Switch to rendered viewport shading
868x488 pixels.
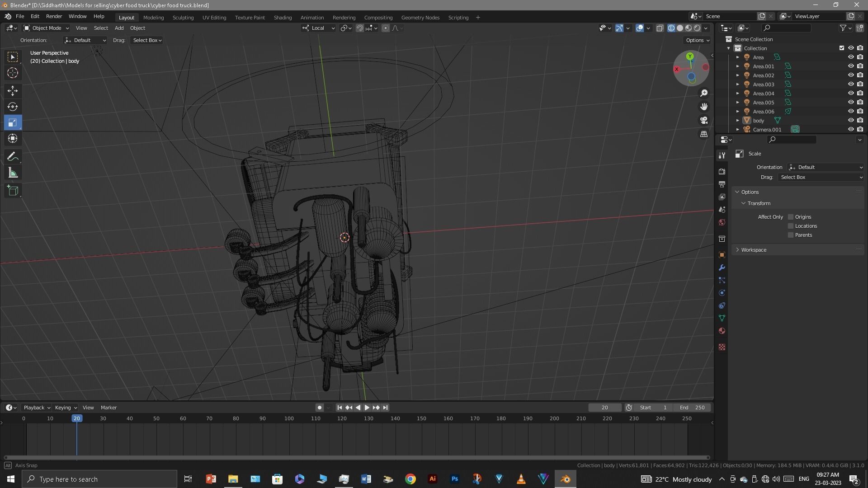[697, 28]
